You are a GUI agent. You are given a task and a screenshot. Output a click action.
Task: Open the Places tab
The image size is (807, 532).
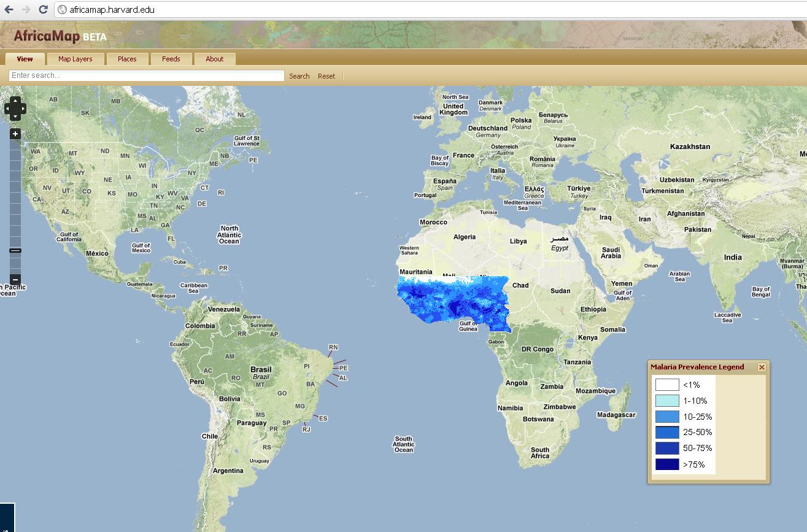point(127,59)
